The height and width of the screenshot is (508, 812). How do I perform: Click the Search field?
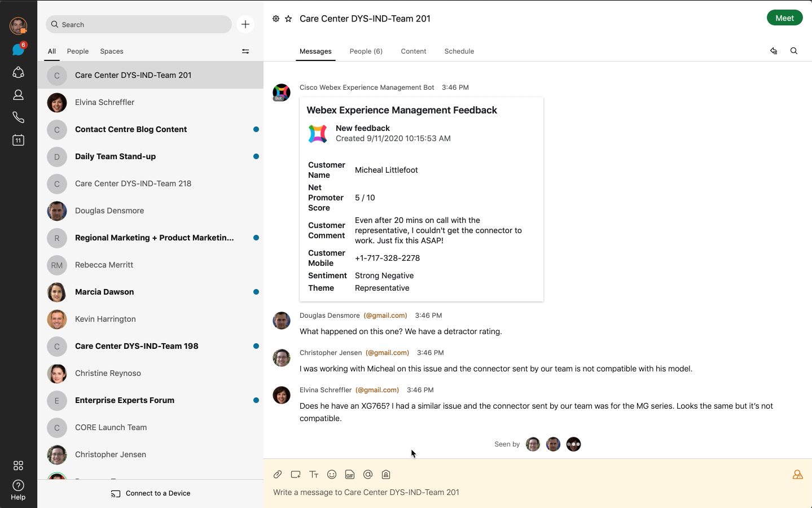pos(139,24)
